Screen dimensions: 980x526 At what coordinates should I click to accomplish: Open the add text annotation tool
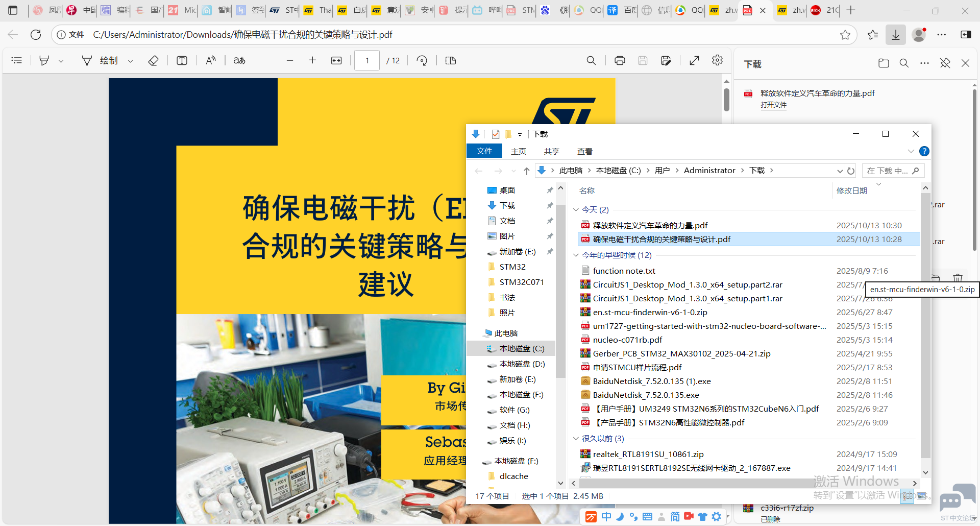coord(182,60)
